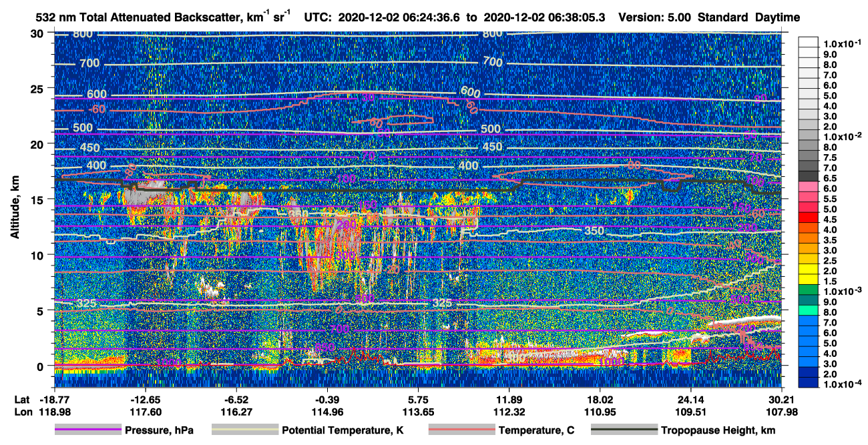Click the 'Version: 5.00' text
Image resolution: width=868 pixels, height=445 pixels.
pyautogui.click(x=654, y=17)
